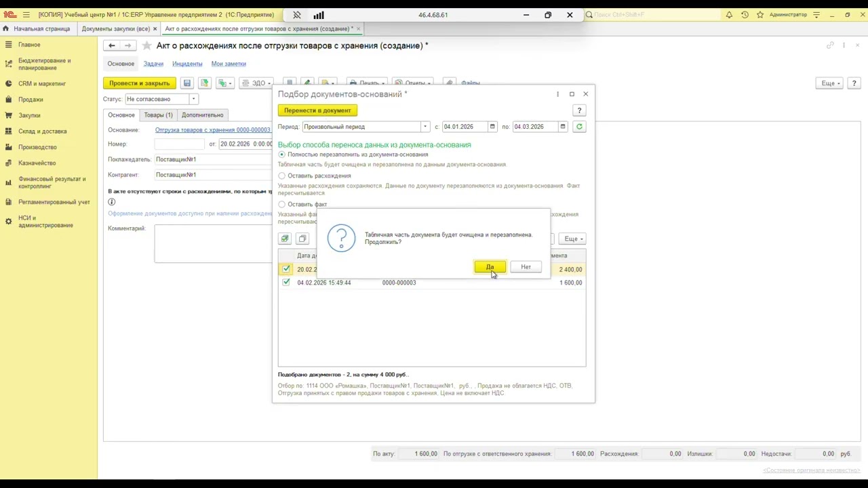Decline with the Нет button

coord(526,267)
